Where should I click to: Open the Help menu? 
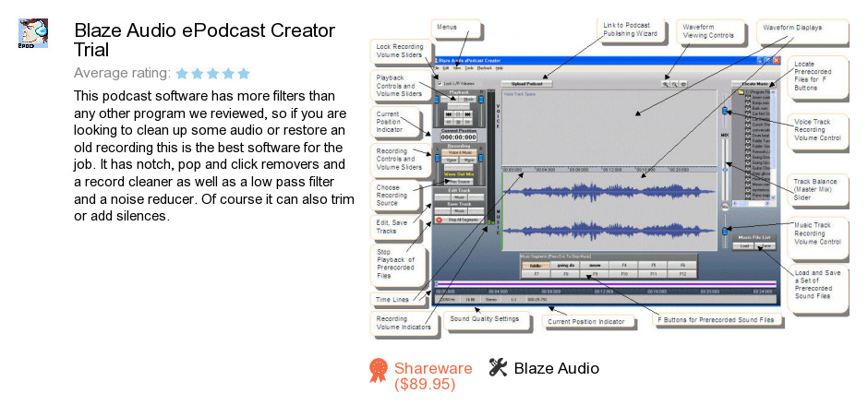pos(500,68)
